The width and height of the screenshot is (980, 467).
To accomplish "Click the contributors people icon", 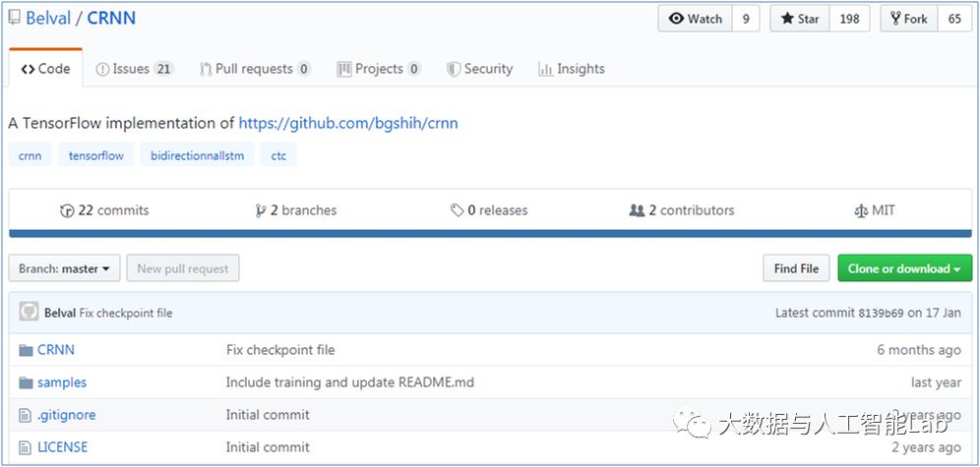I will click(637, 211).
